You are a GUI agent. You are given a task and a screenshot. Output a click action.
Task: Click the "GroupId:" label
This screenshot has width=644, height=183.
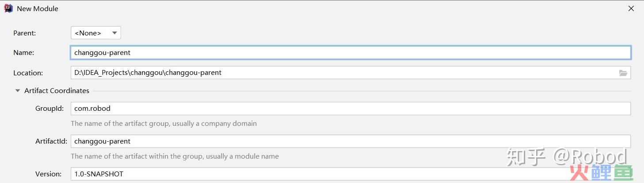pyautogui.click(x=50, y=109)
